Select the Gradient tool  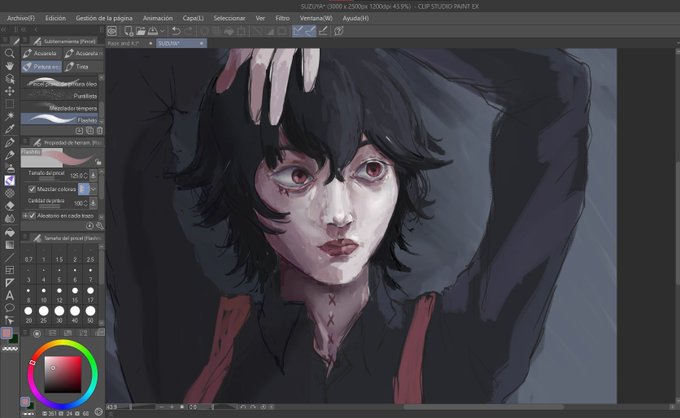pyautogui.click(x=10, y=245)
